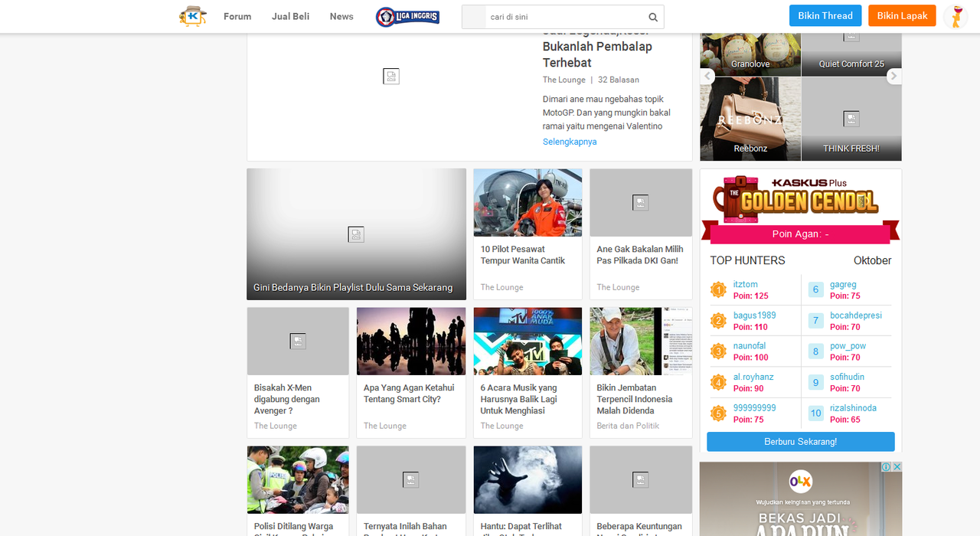Viewport: 980px width, 536px height.
Task: Open thread 'Bisakah X-Men digabung dengan Avenger ?'
Action: pos(287,399)
